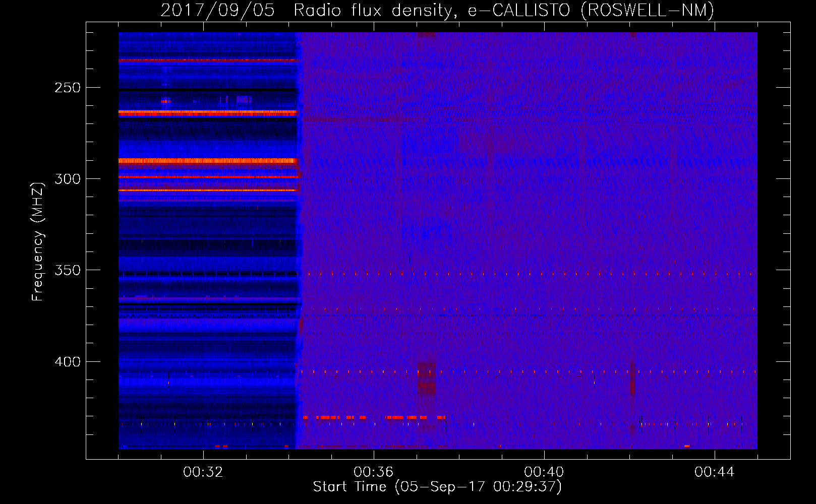
Task: Click the 250 frequency tick label
Action: [x=68, y=88]
